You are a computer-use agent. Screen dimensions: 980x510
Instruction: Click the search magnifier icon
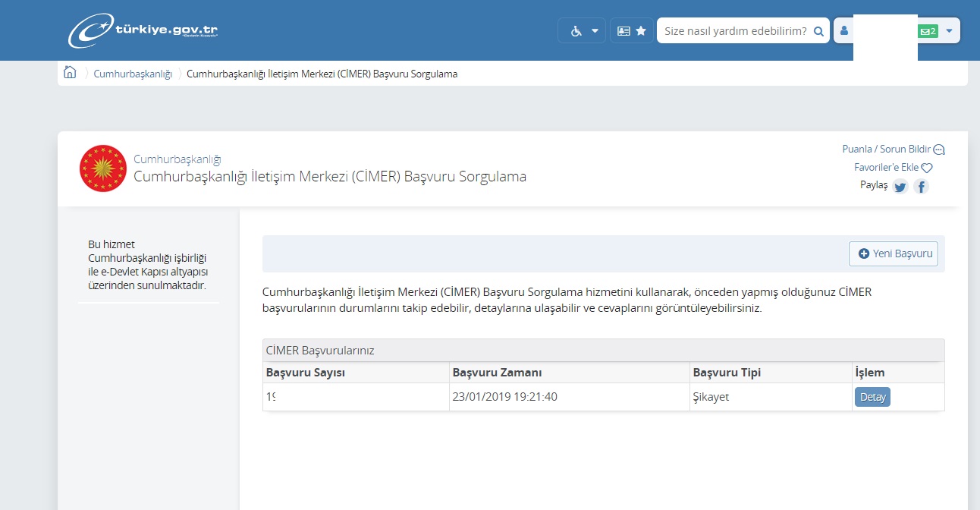[x=818, y=31]
